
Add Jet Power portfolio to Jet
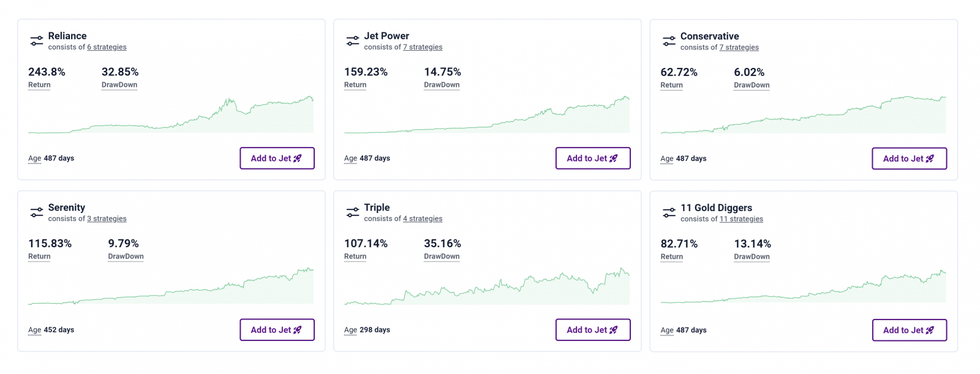click(593, 158)
